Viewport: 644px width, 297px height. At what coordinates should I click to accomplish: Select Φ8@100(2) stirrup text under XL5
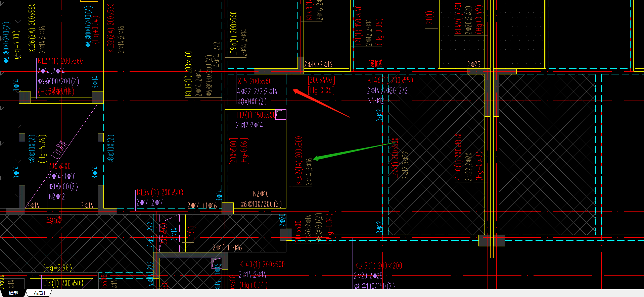coord(252,101)
